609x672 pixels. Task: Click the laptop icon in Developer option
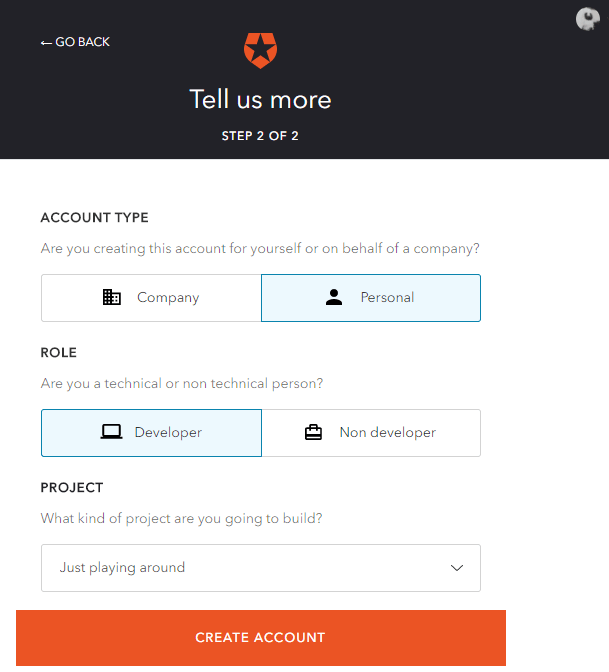(x=111, y=432)
